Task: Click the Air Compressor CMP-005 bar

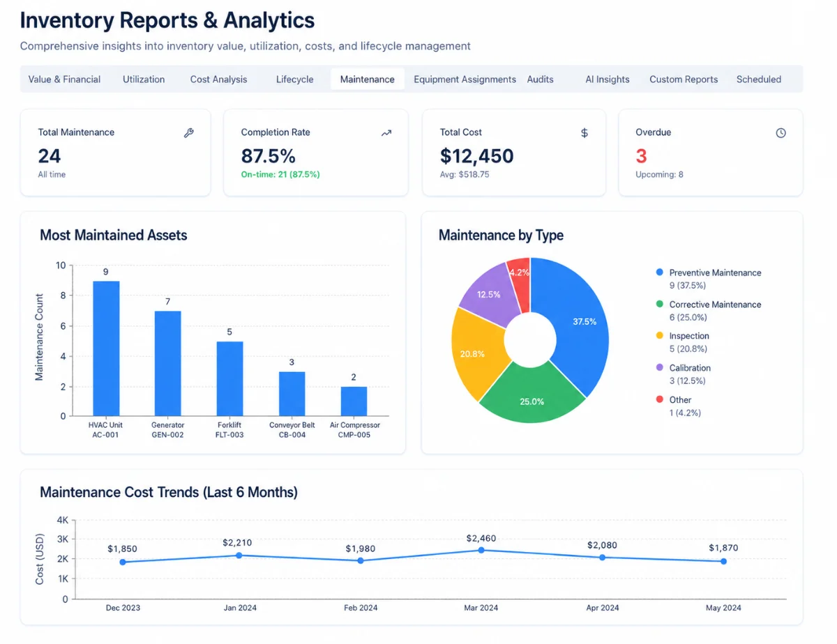Action: (354, 401)
